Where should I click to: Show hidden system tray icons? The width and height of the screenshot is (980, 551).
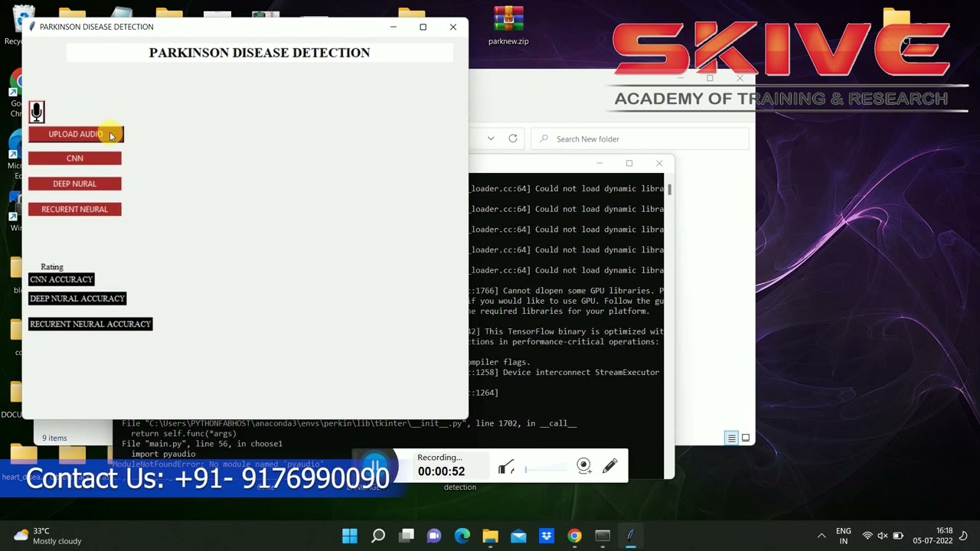pyautogui.click(x=822, y=536)
